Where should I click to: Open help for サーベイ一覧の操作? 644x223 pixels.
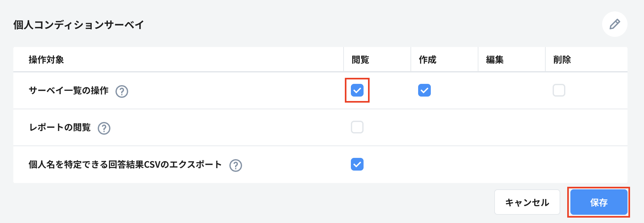pos(122,91)
